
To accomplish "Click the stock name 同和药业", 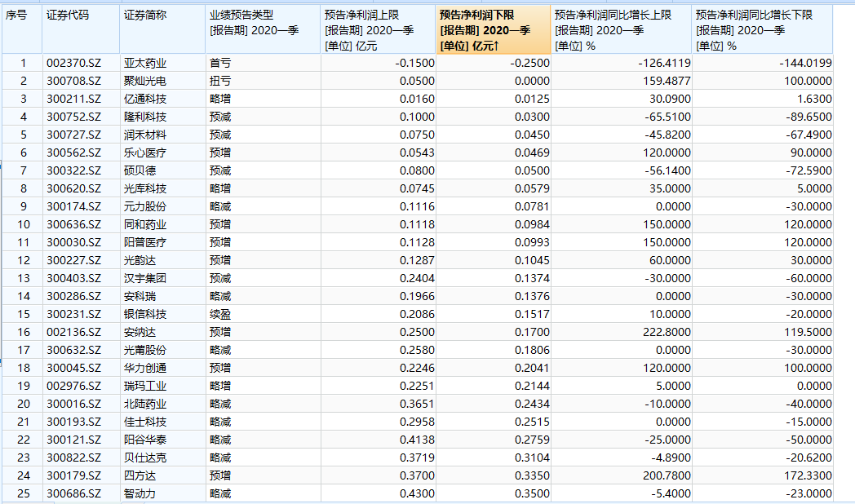I will (x=145, y=224).
